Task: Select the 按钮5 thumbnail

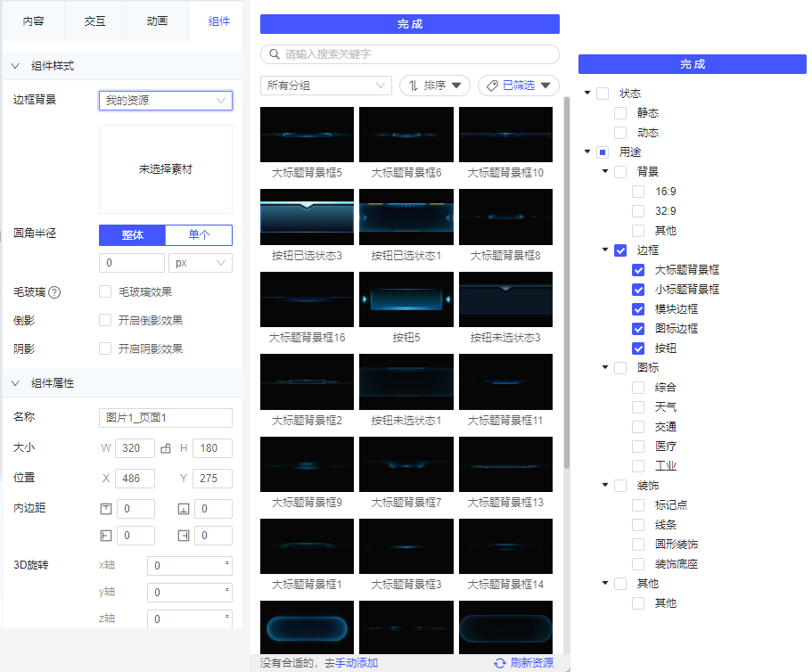Action: point(406,299)
